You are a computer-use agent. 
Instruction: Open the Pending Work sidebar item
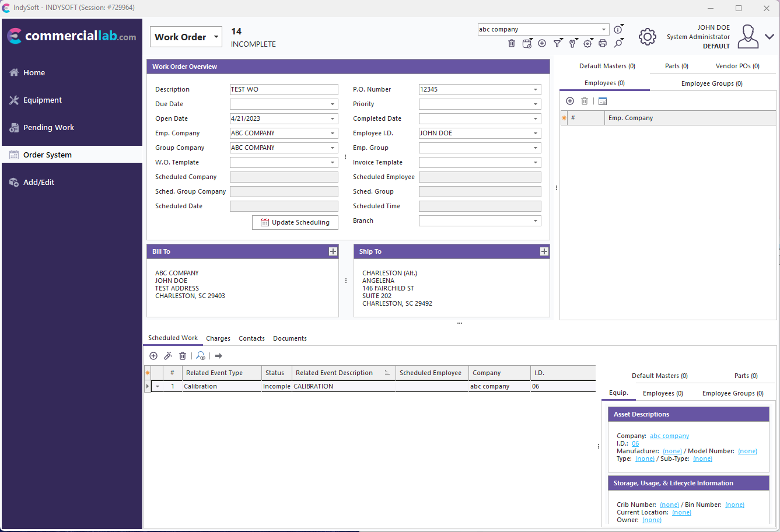[x=48, y=128]
